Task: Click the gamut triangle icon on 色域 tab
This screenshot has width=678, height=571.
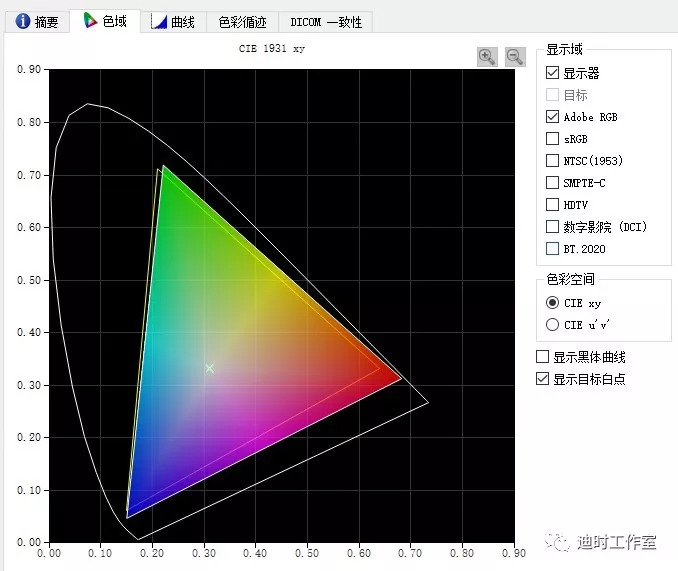Action: [x=90, y=20]
